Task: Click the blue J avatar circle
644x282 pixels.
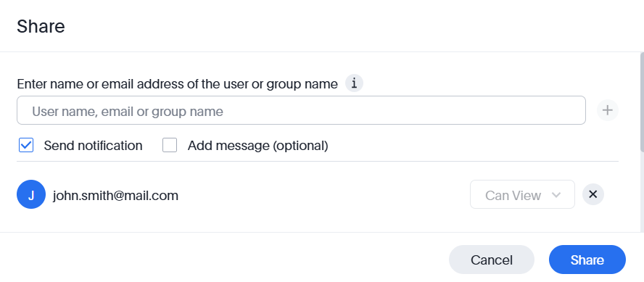Action: coord(31,194)
